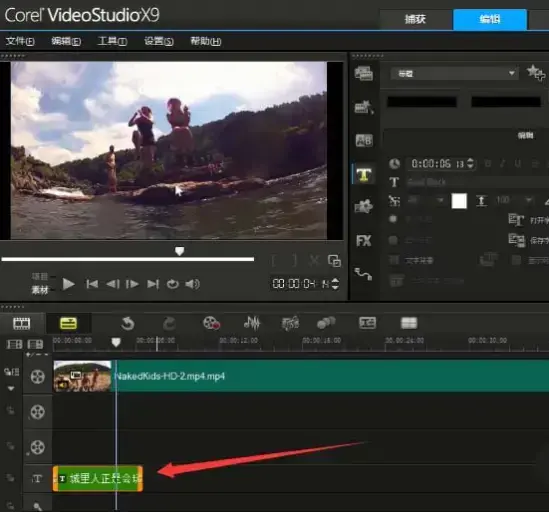
Task: Open the 文件 (File) menu
Action: coord(20,41)
